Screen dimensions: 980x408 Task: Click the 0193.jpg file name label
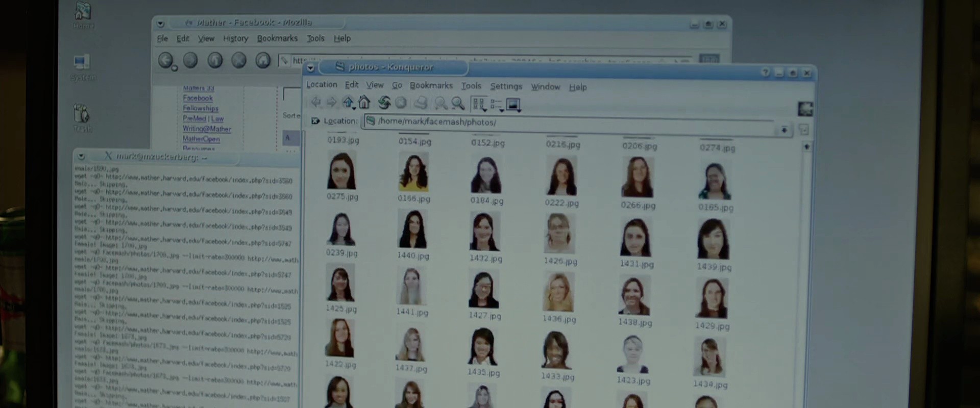point(343,140)
